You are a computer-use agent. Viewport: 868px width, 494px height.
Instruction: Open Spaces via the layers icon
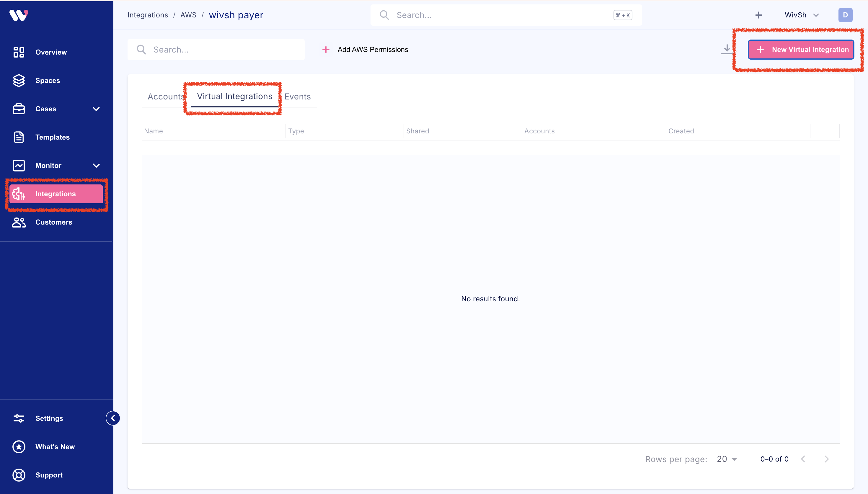(19, 80)
